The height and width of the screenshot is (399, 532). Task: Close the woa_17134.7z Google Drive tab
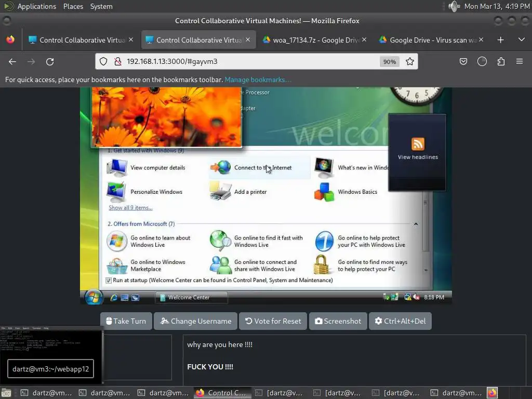(364, 39)
